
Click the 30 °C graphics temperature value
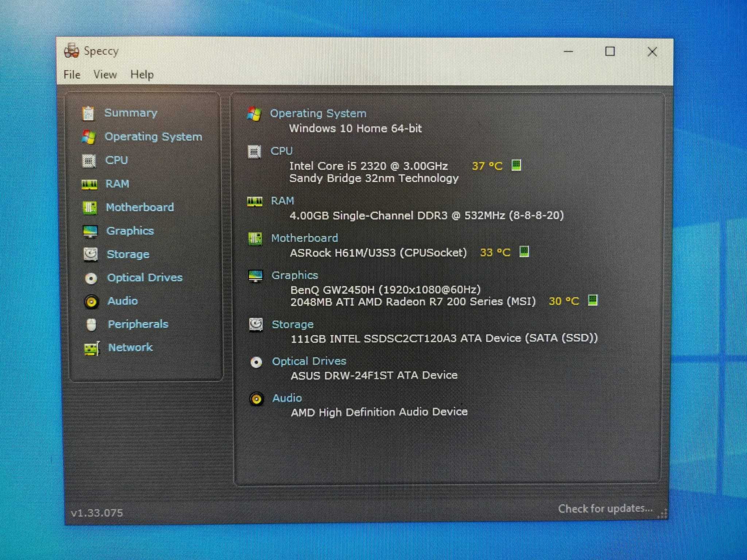[x=564, y=301]
